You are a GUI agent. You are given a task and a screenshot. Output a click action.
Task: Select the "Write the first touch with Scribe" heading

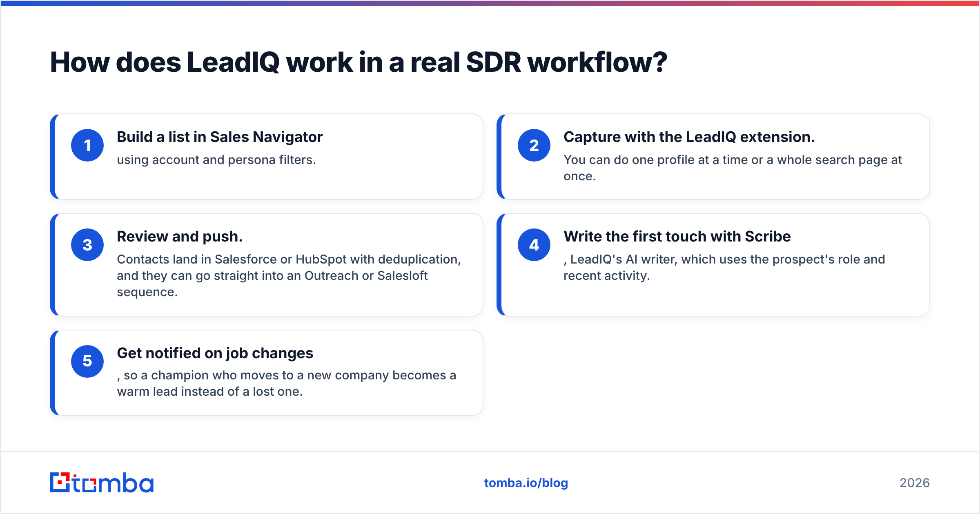click(677, 237)
